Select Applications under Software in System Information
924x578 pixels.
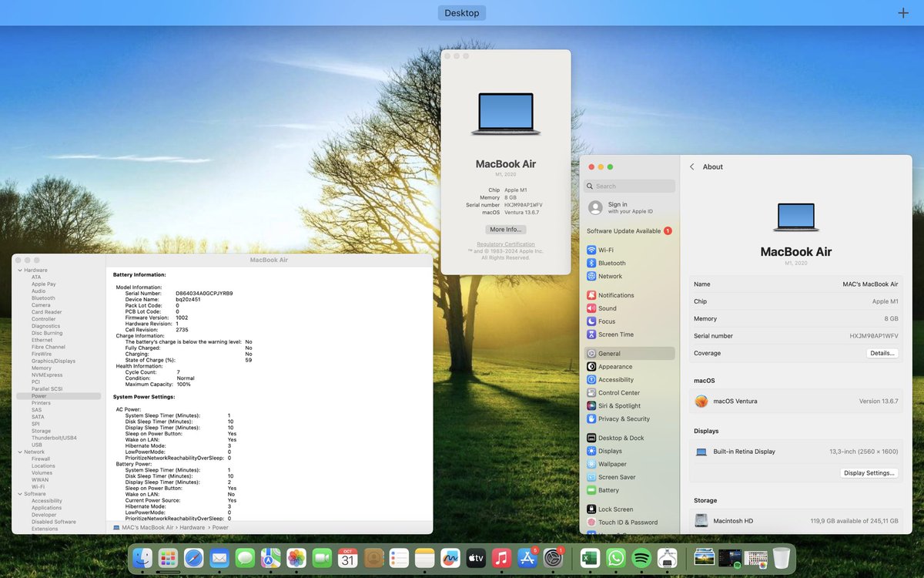(x=46, y=508)
